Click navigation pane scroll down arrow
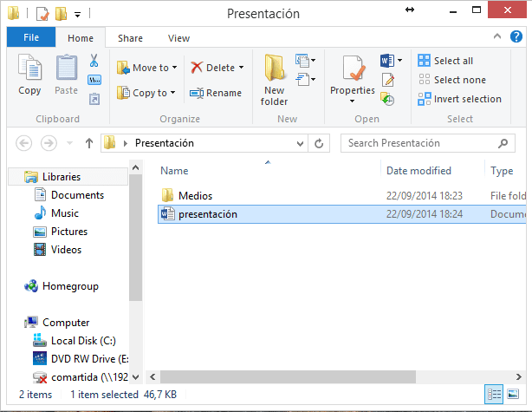Screen dimensions: 532x412 click(136, 377)
